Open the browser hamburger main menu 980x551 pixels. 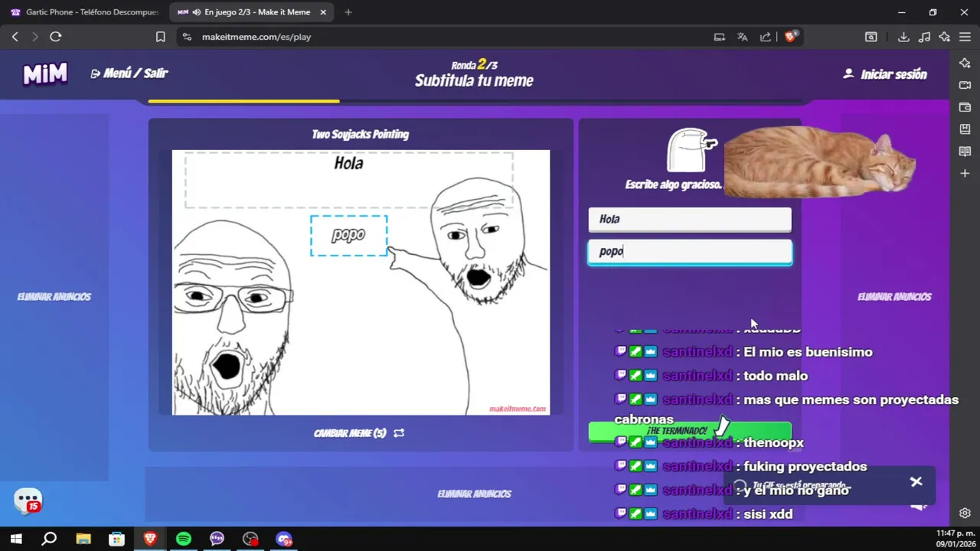click(965, 37)
